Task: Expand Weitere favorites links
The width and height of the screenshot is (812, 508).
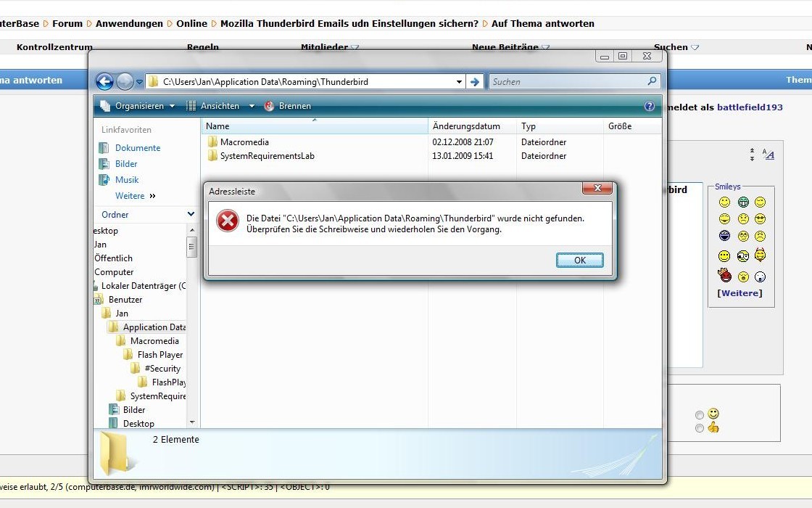Action: 135,196
